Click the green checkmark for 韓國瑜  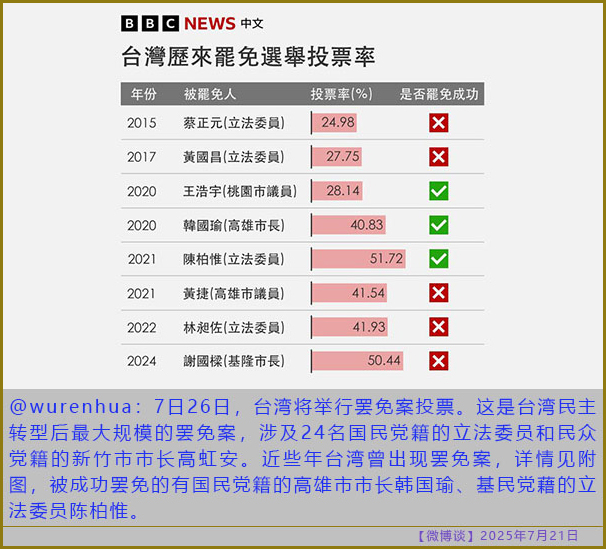coord(438,225)
